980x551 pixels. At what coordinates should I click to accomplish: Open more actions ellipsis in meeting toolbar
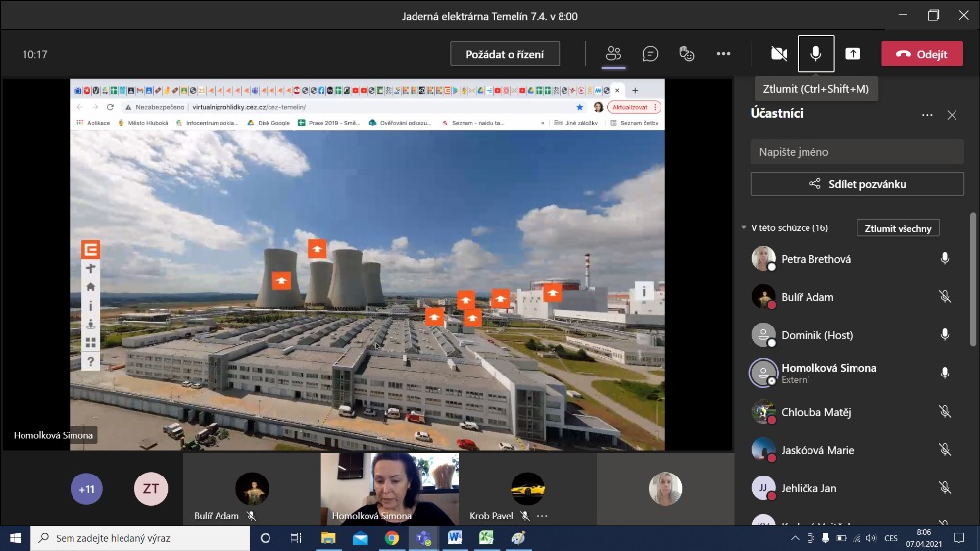click(723, 54)
